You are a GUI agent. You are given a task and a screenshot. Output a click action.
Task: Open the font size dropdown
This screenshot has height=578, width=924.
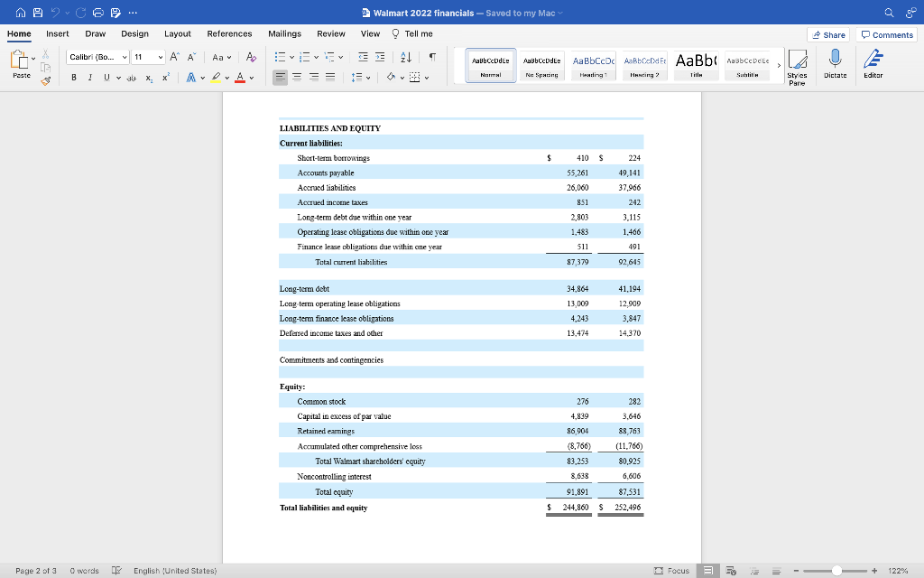pyautogui.click(x=161, y=57)
